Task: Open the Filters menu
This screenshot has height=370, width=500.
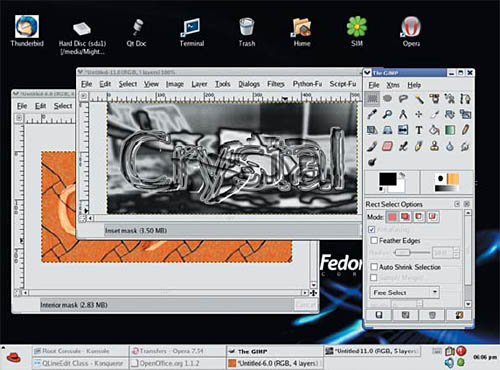Action: [x=275, y=84]
